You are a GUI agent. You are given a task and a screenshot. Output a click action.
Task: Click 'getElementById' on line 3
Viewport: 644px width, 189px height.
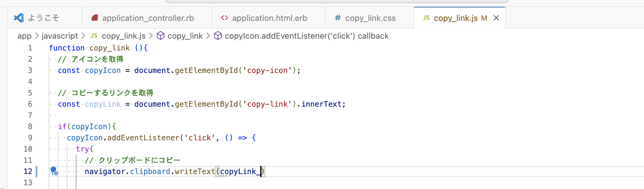(x=206, y=70)
